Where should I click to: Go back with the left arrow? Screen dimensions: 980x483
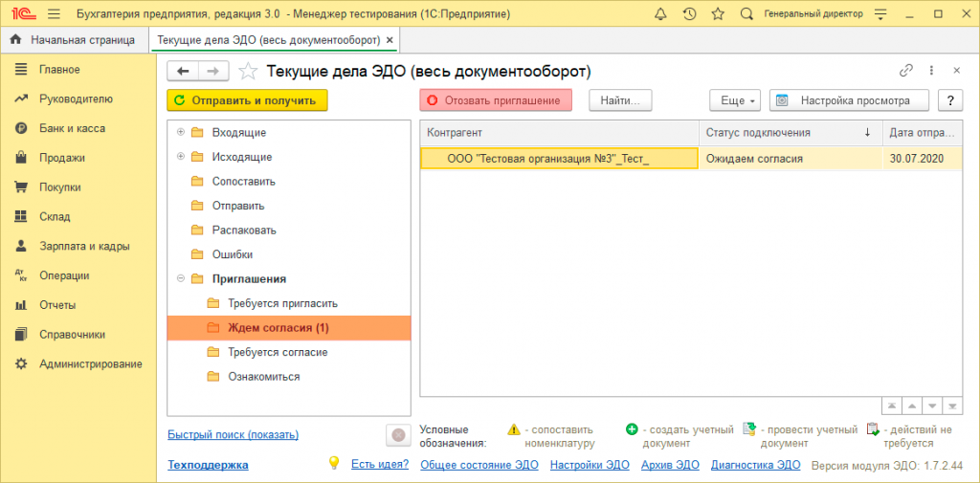coord(183,71)
